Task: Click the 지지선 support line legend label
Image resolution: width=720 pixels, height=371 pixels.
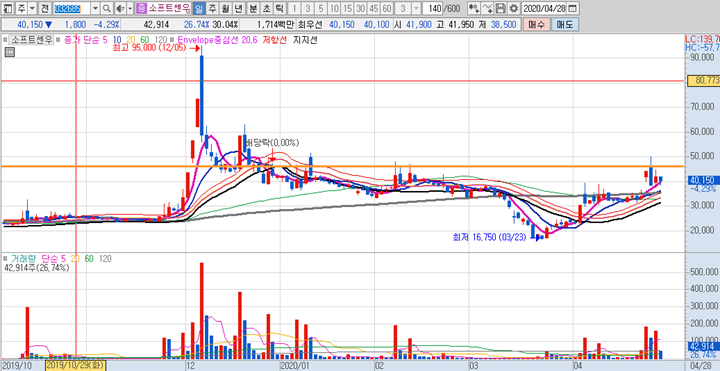Action: (x=305, y=40)
